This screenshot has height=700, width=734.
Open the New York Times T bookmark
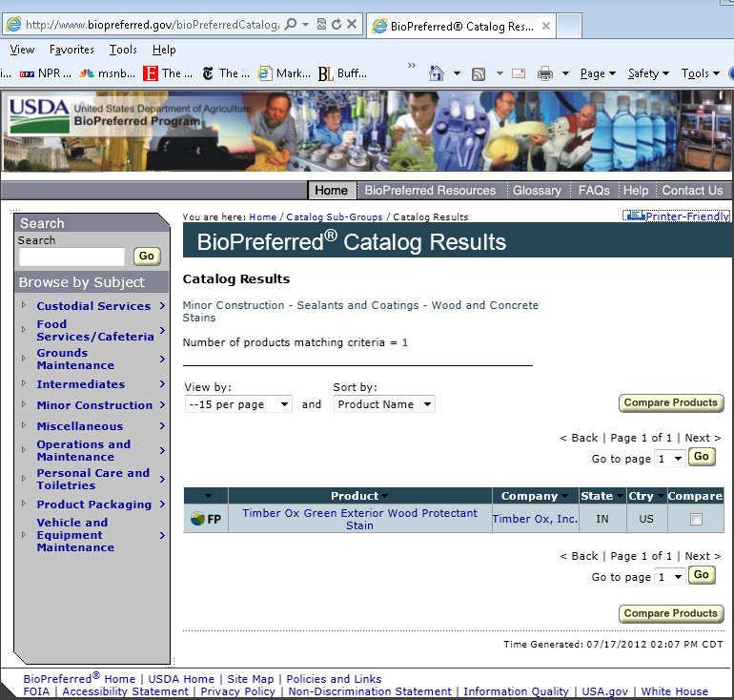tap(226, 73)
